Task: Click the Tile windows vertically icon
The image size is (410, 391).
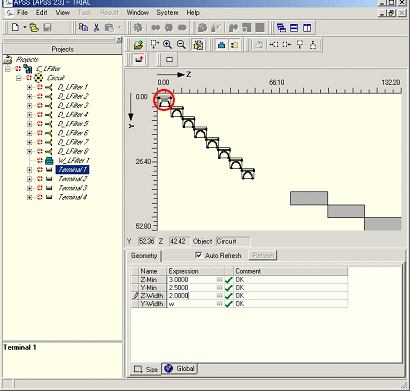Action: point(307,28)
